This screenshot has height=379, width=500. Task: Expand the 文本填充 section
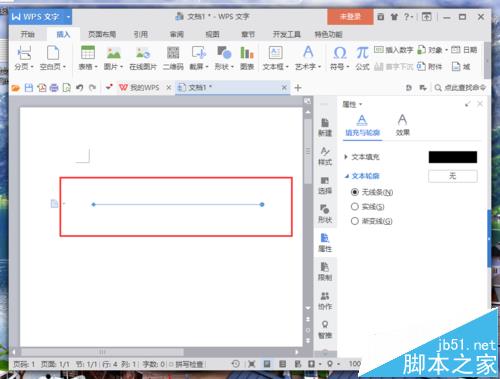point(362,157)
